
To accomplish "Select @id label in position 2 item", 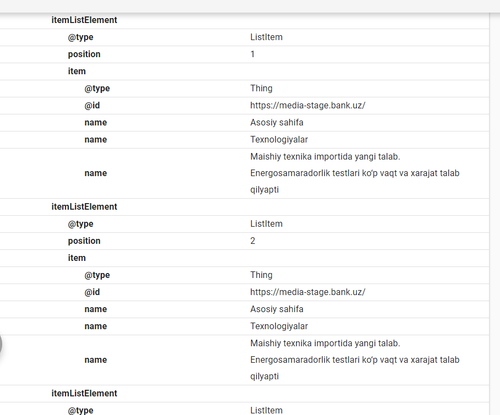I will pos(92,292).
